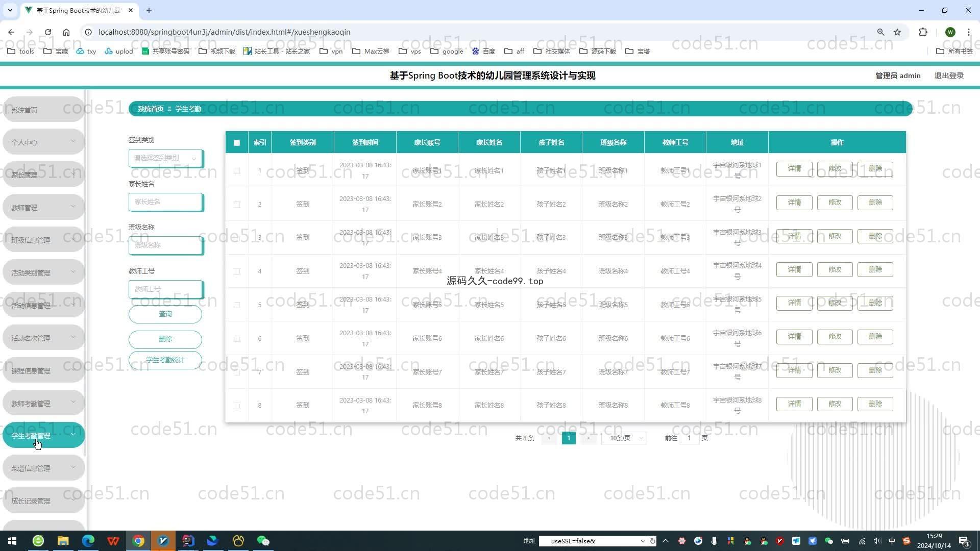View 详情 for row 1
This screenshot has height=551, width=980.
pyautogui.click(x=794, y=169)
